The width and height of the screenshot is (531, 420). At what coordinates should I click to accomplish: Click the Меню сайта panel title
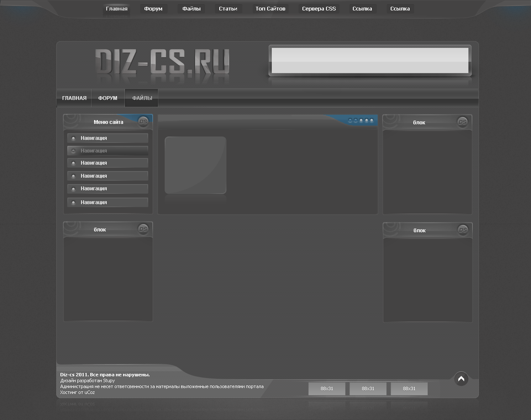coord(108,122)
